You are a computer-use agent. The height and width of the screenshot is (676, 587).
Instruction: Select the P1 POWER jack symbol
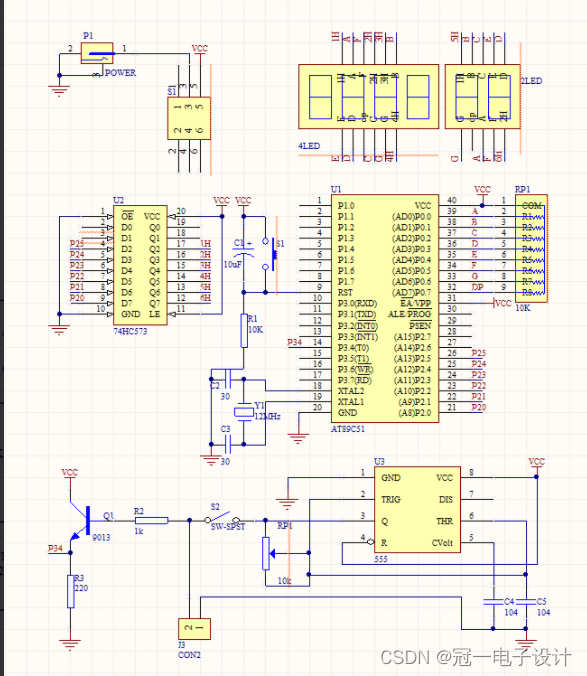97,53
